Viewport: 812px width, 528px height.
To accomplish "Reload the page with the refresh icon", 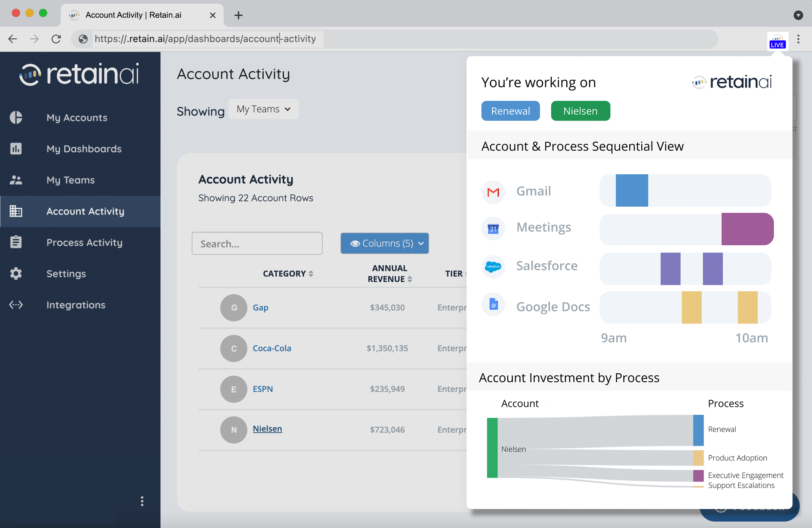I will tap(56, 39).
